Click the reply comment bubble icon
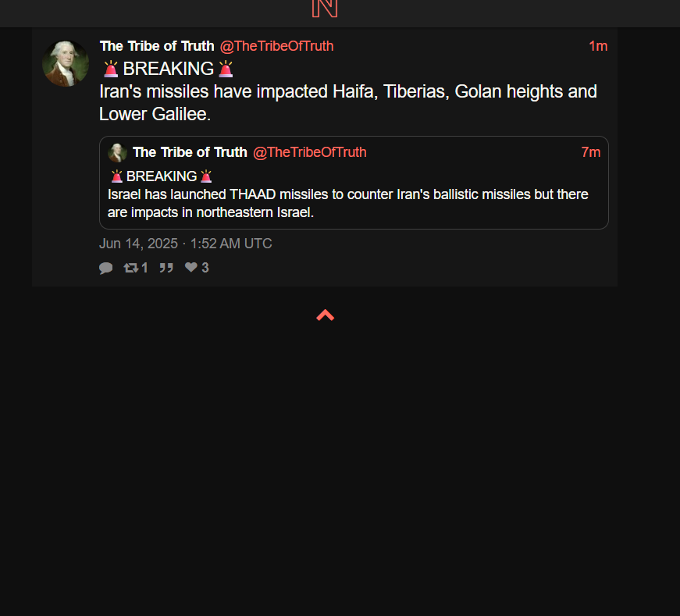The height and width of the screenshot is (616, 680). coord(106,268)
